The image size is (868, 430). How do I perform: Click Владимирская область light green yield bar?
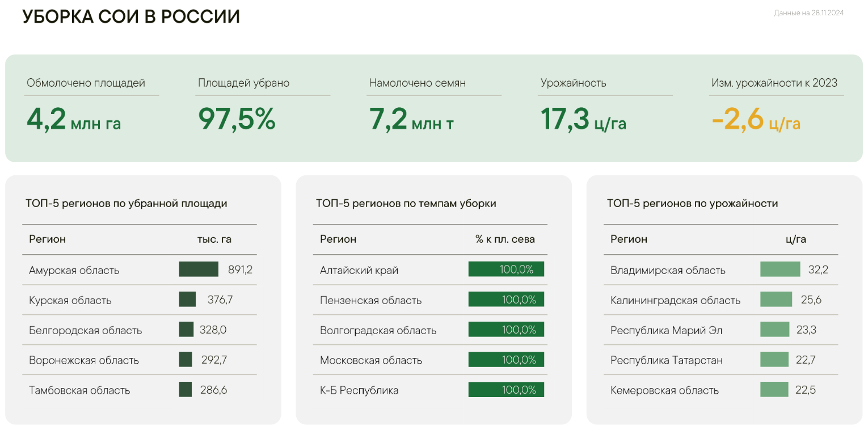780,269
